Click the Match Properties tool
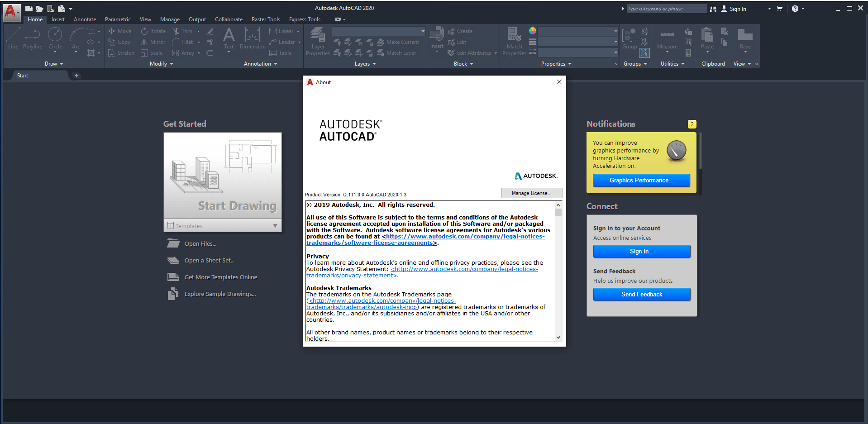The image size is (868, 424). 514,42
